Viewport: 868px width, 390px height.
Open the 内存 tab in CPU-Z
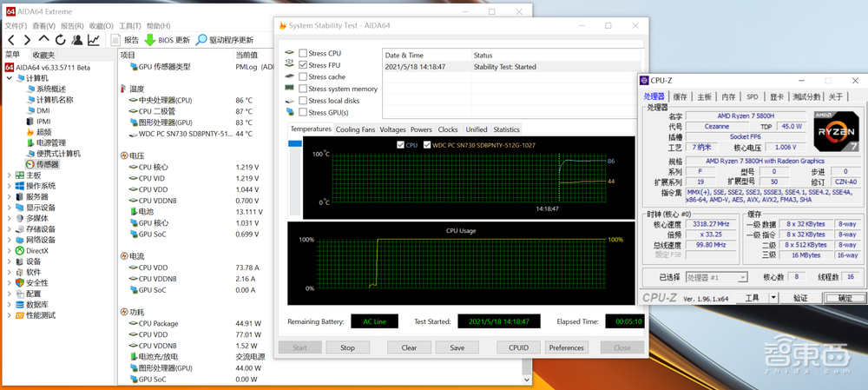(728, 96)
